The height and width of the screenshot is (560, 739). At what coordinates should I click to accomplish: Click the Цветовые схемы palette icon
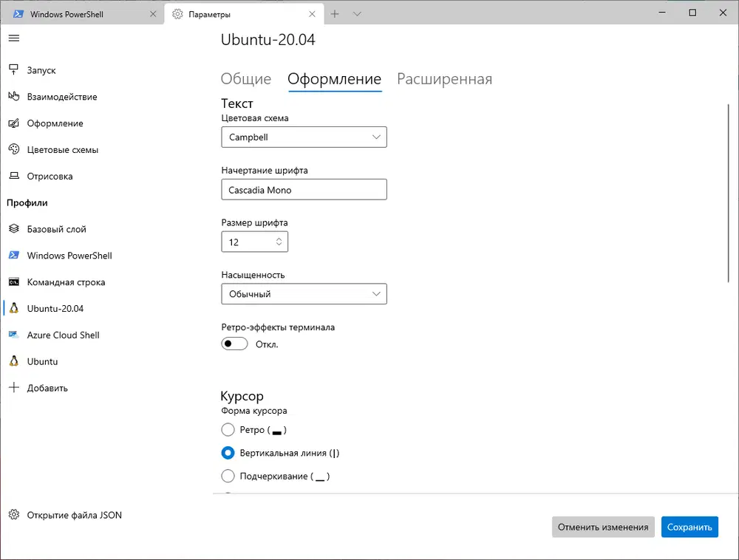(x=13, y=149)
